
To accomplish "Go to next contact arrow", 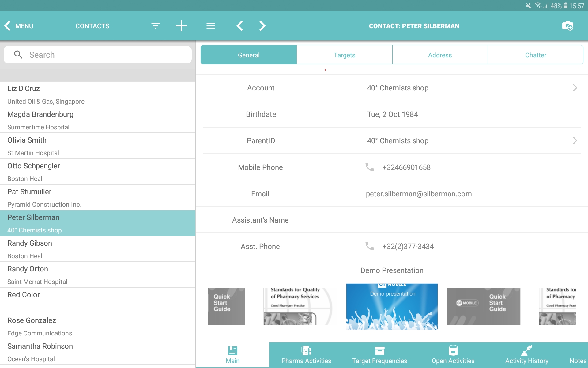I will click(262, 26).
